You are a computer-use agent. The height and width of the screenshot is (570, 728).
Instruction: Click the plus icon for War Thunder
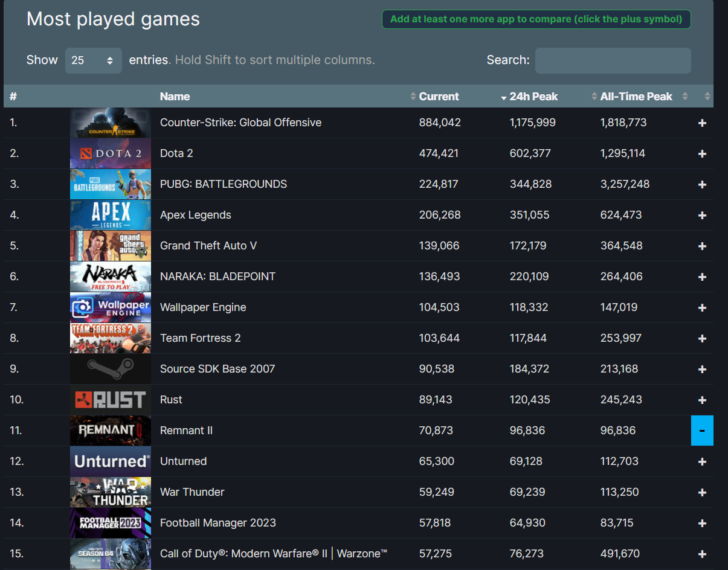click(702, 493)
